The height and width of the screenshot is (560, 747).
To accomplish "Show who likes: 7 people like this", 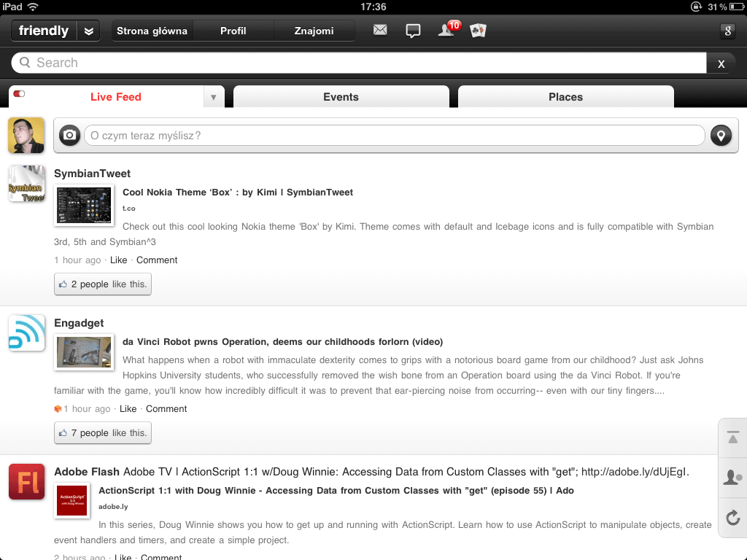I will [x=103, y=433].
